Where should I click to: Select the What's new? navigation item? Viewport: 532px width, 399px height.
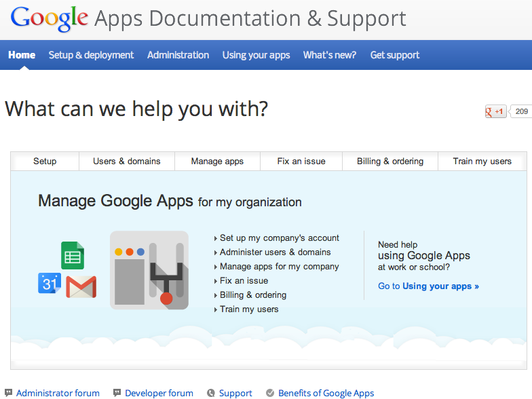[330, 55]
